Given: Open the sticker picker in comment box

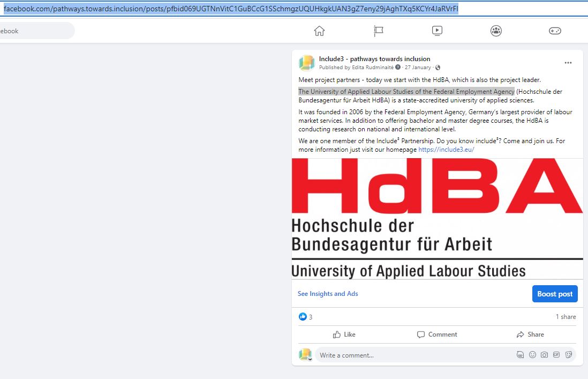Looking at the screenshot, I should [569, 355].
